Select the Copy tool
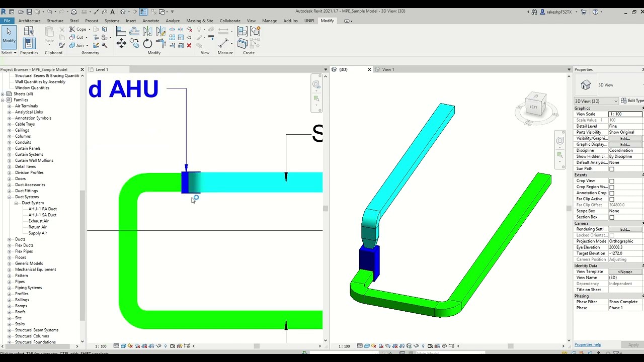This screenshot has height=362, width=644. tap(134, 44)
